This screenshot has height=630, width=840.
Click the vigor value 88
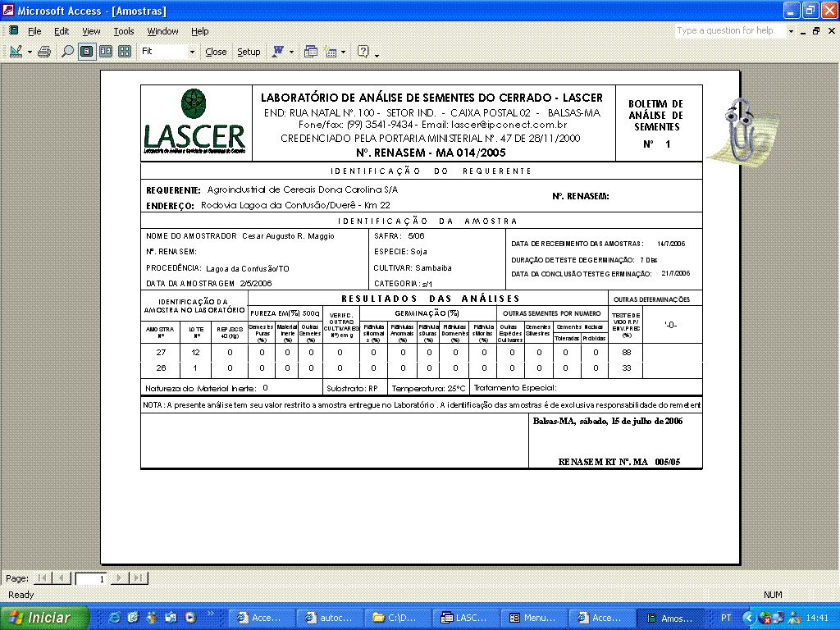tap(626, 353)
